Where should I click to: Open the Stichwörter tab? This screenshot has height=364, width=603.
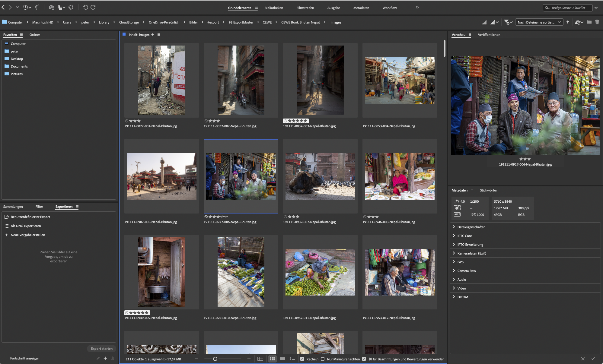tap(488, 190)
